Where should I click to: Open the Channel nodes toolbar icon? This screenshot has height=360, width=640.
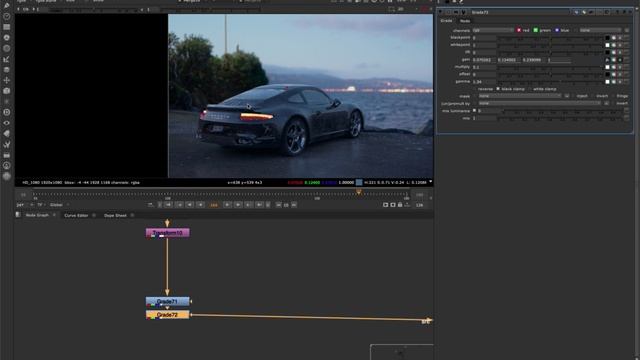click(x=7, y=27)
